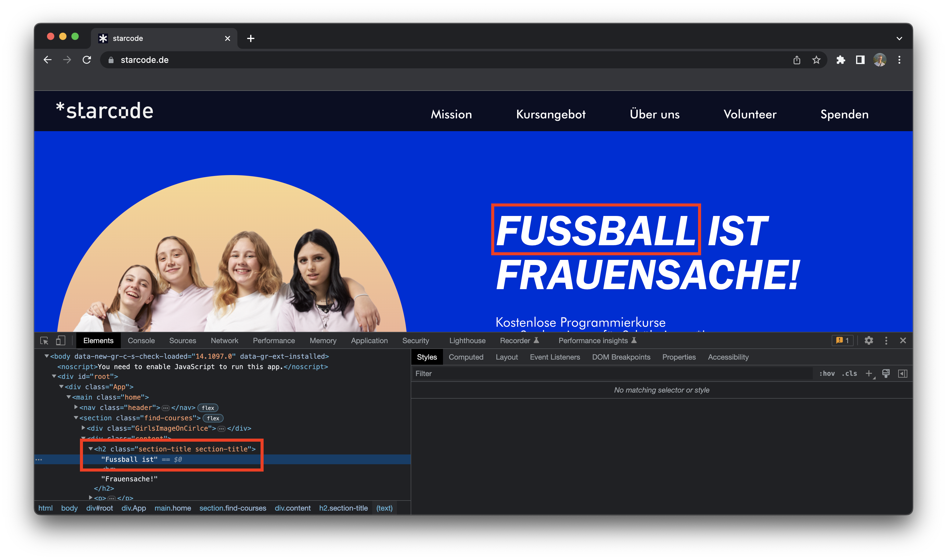Open the Extensions puzzle icon
Viewport: 947px width, 560px height.
tap(841, 59)
